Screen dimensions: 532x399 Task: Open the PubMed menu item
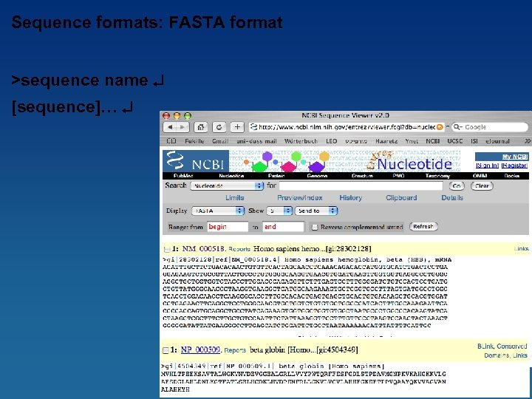point(183,176)
